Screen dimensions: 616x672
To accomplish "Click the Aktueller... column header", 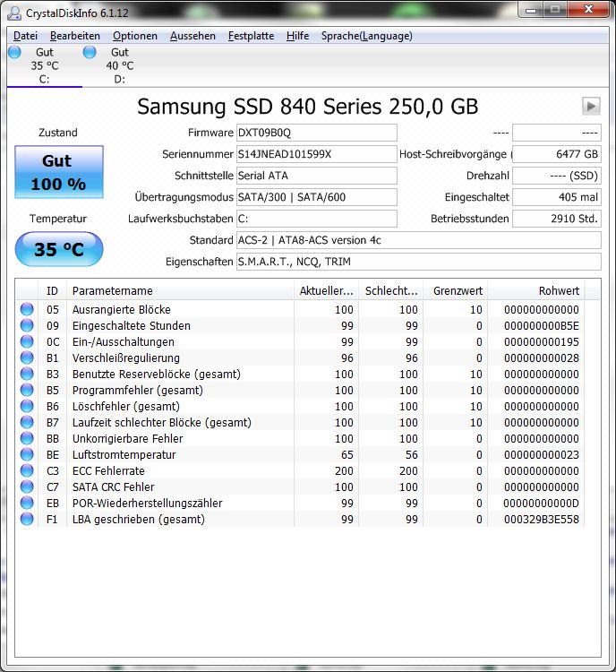I will click(327, 290).
